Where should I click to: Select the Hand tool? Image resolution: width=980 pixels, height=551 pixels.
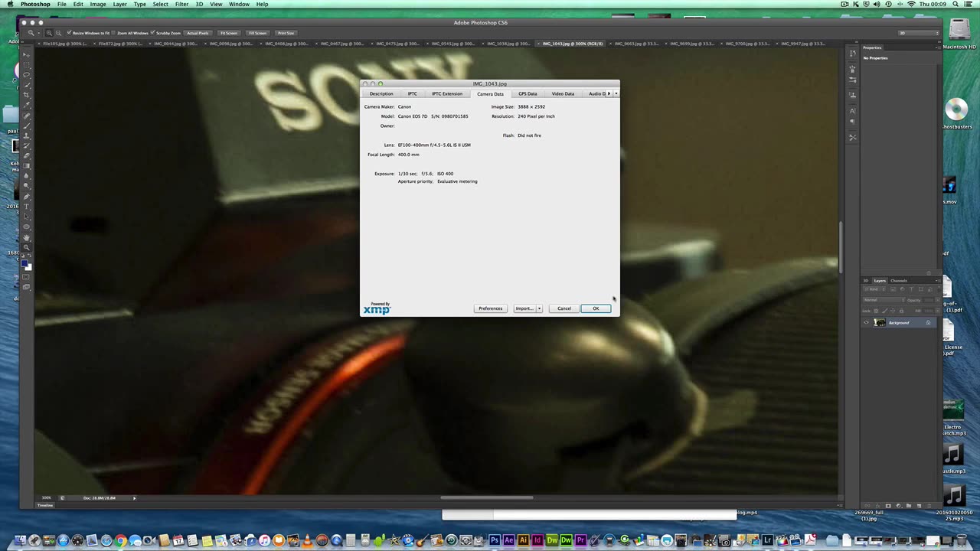(x=25, y=238)
